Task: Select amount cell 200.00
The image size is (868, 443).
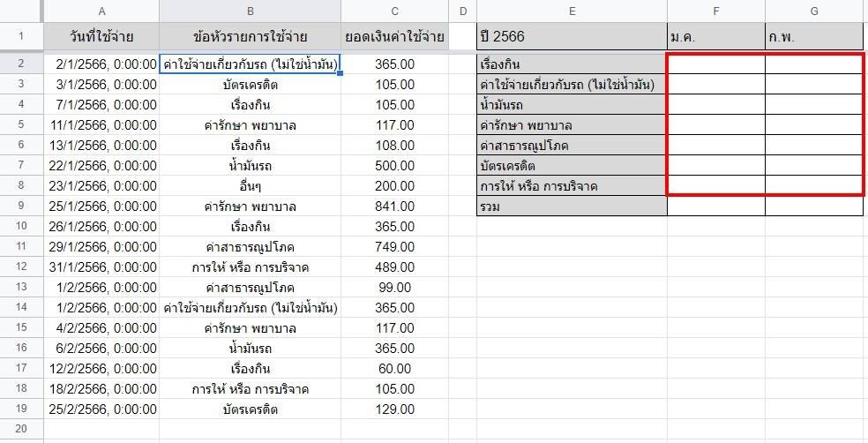Action: [x=394, y=186]
